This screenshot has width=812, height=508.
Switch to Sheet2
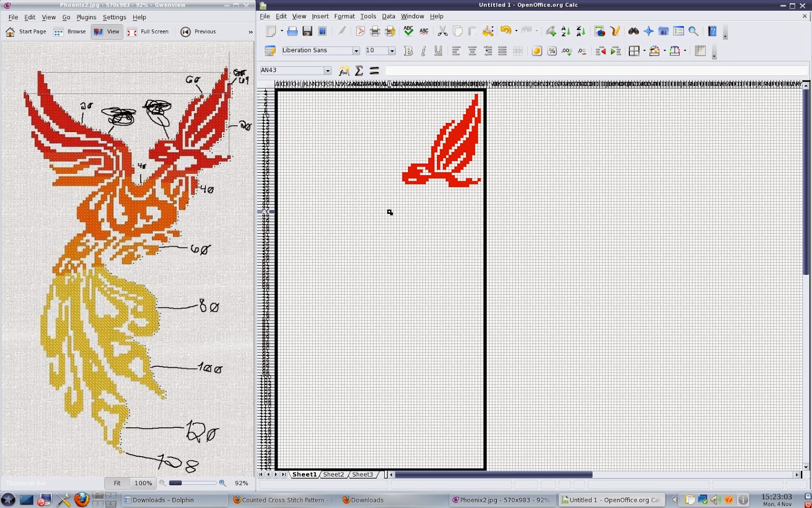tap(333, 474)
